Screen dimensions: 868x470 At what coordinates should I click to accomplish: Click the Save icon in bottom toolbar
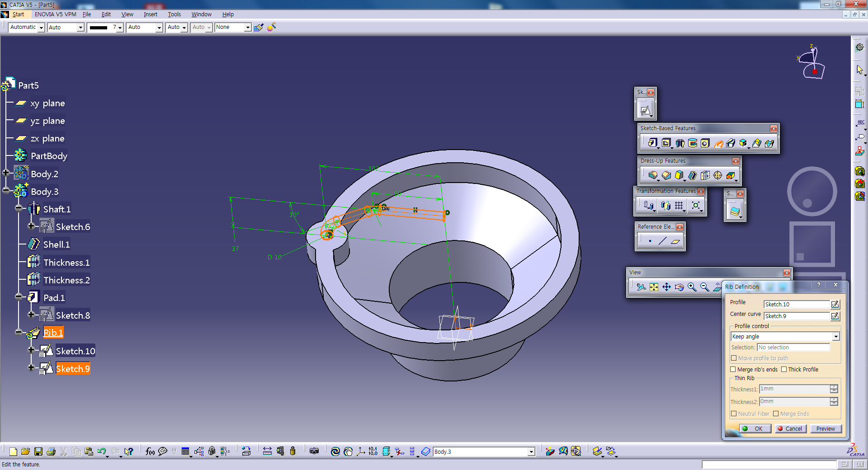[38, 451]
